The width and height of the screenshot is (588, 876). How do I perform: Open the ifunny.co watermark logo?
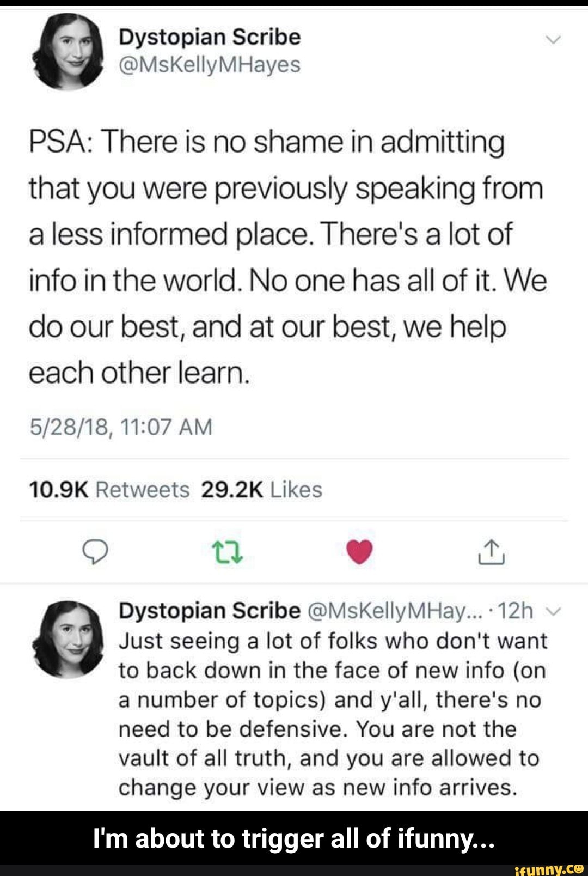[x=549, y=869]
